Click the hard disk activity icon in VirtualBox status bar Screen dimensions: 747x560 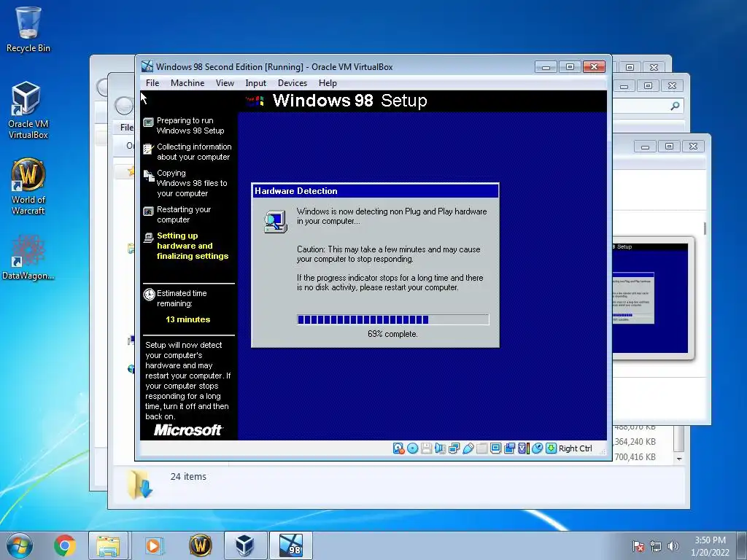pos(398,448)
